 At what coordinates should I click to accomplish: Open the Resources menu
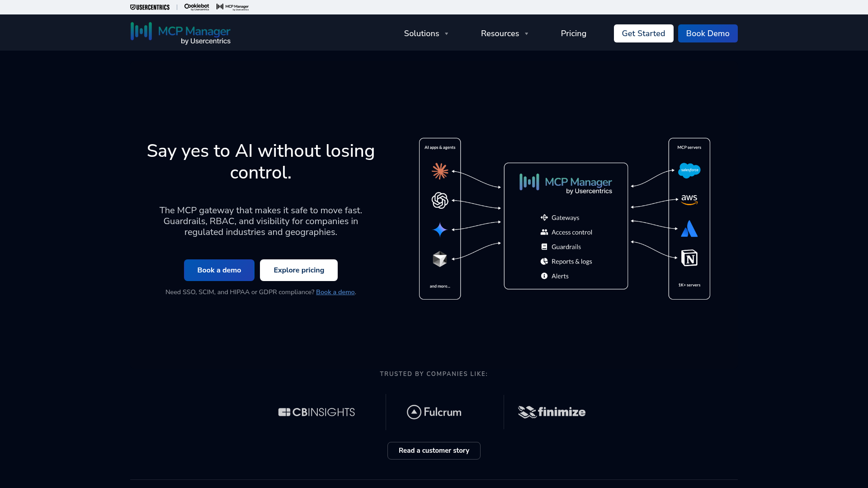coord(500,33)
